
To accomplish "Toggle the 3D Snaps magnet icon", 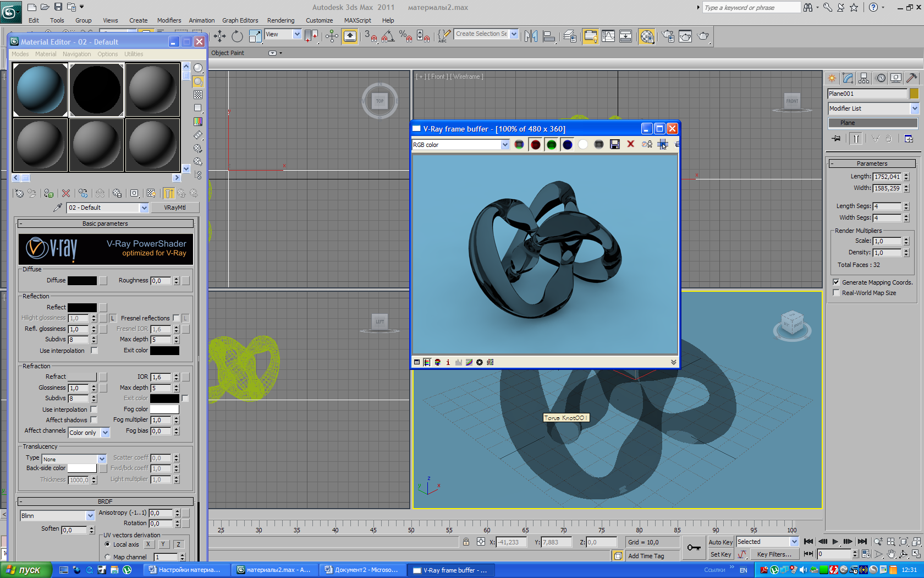I will (371, 36).
